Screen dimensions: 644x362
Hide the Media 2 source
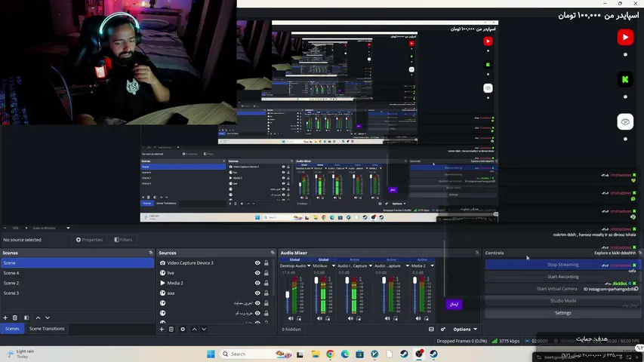(x=257, y=283)
